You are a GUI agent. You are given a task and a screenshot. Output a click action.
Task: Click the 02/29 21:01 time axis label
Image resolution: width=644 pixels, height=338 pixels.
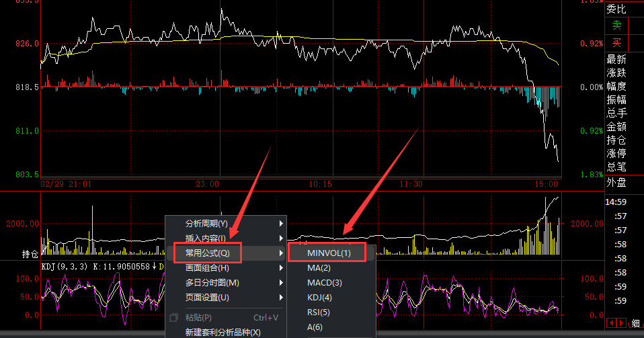pos(66,184)
